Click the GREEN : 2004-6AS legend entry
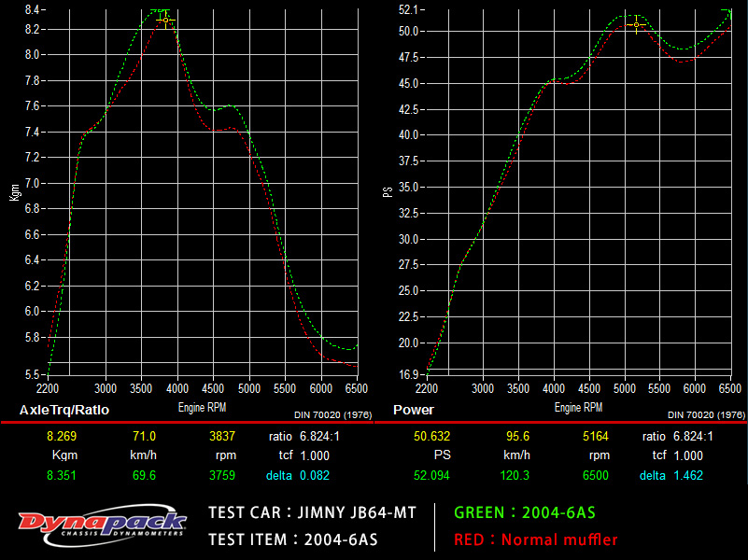Image resolution: width=748 pixels, height=560 pixels. (524, 512)
